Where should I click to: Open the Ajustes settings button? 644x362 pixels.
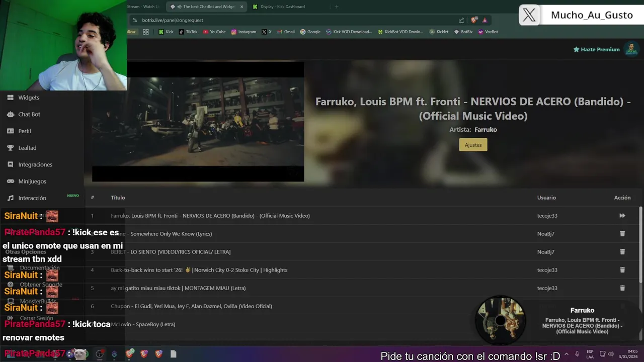tap(473, 145)
